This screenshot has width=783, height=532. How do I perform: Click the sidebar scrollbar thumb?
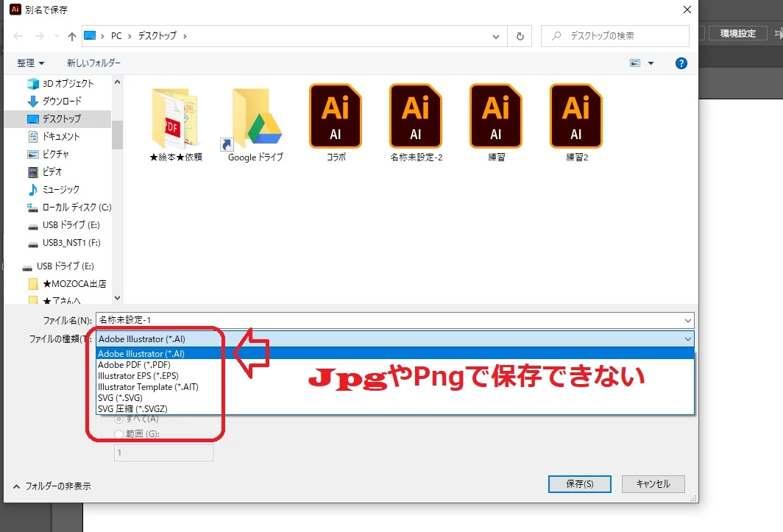pyautogui.click(x=117, y=134)
